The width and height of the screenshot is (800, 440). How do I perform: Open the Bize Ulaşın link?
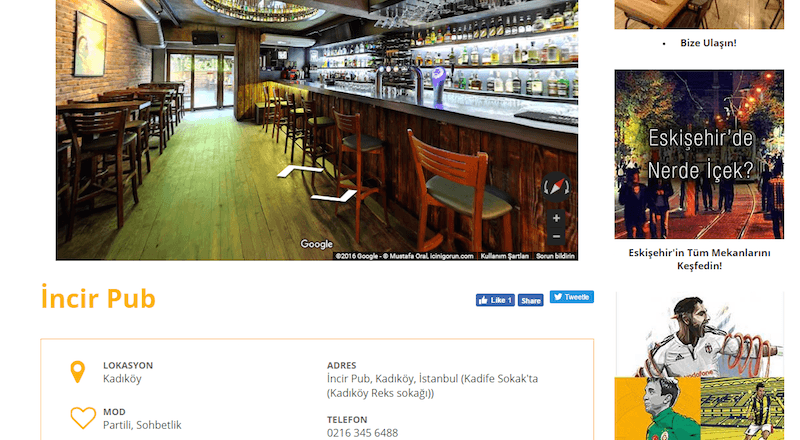click(708, 43)
